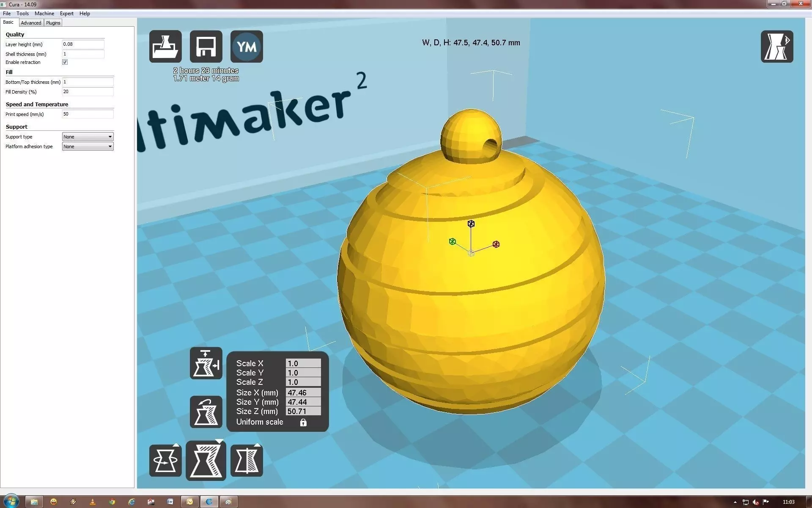Image resolution: width=812 pixels, height=508 pixels.
Task: Click the black Z-axis scale handle
Action: point(471,224)
